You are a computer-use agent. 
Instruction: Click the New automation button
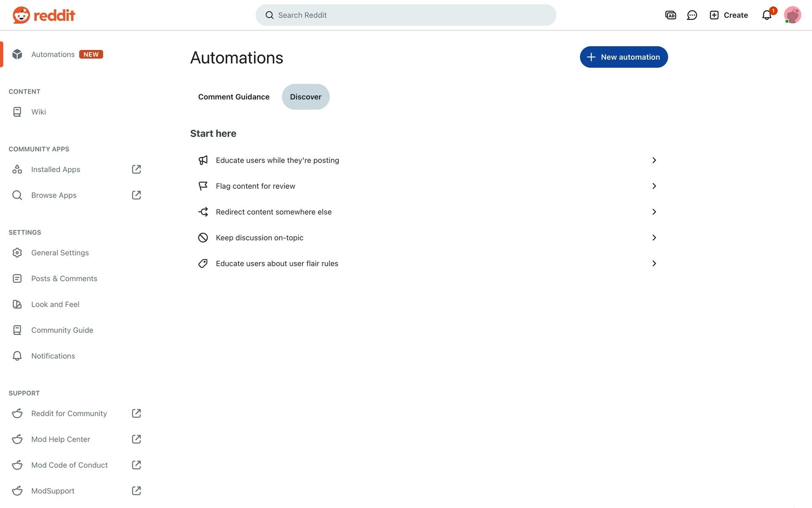click(x=623, y=57)
